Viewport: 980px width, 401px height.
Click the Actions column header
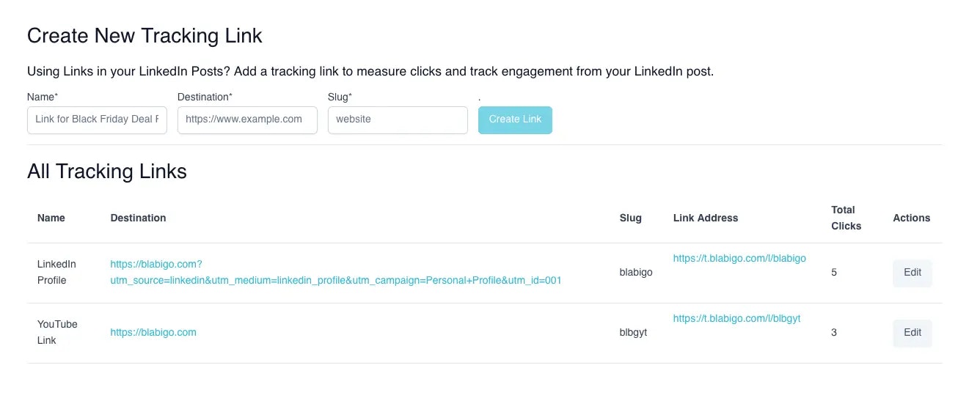tap(911, 218)
